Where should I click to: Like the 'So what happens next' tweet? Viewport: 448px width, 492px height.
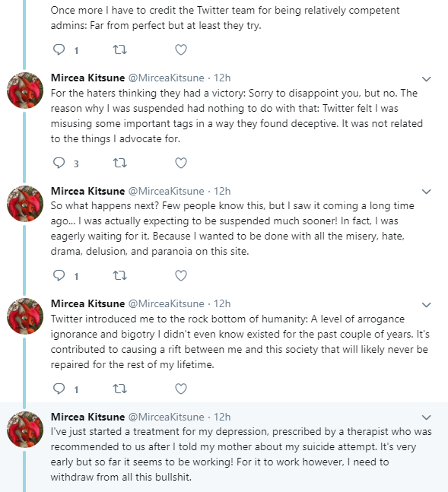pos(181,275)
